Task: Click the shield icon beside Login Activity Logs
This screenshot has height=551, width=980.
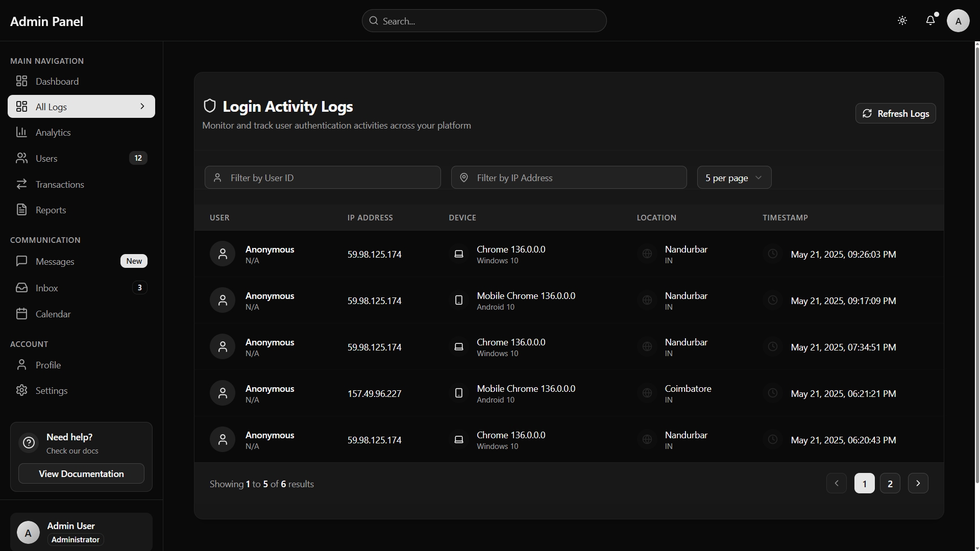Action: (210, 106)
